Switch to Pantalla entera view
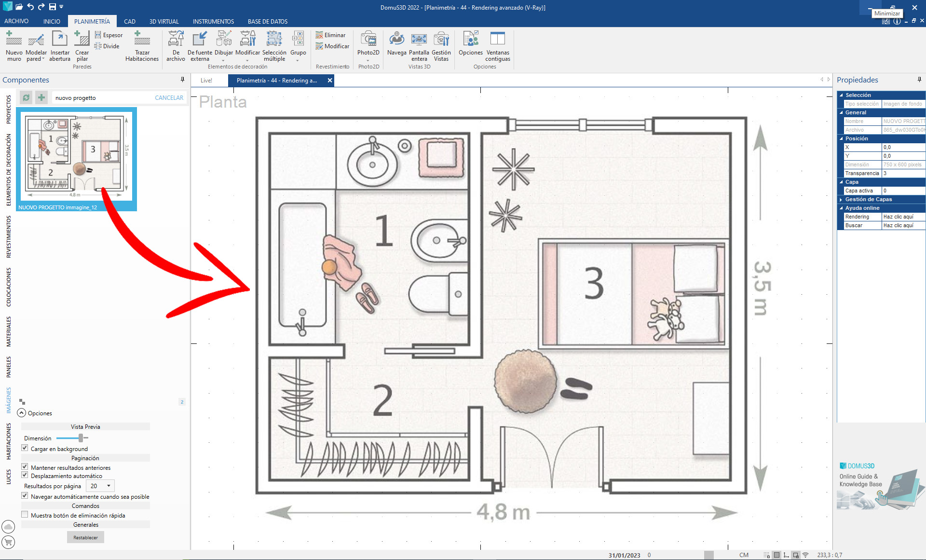This screenshot has height=560, width=926. coord(419,46)
